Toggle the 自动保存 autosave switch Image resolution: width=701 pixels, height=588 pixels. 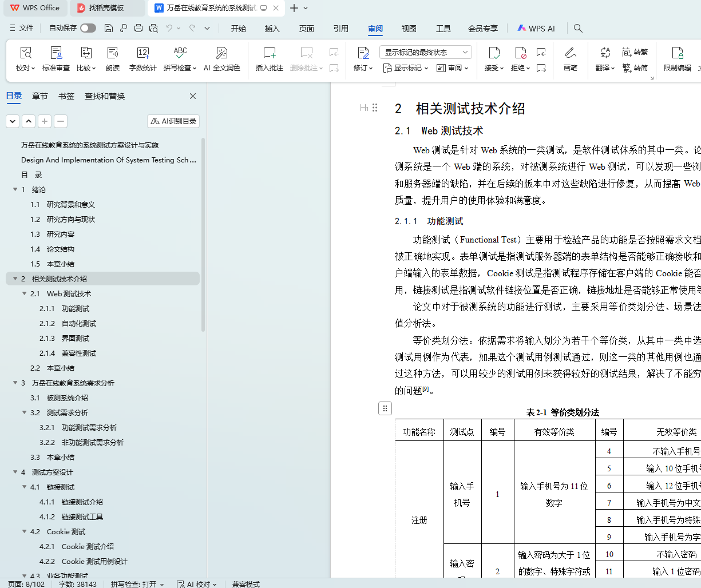88,28
